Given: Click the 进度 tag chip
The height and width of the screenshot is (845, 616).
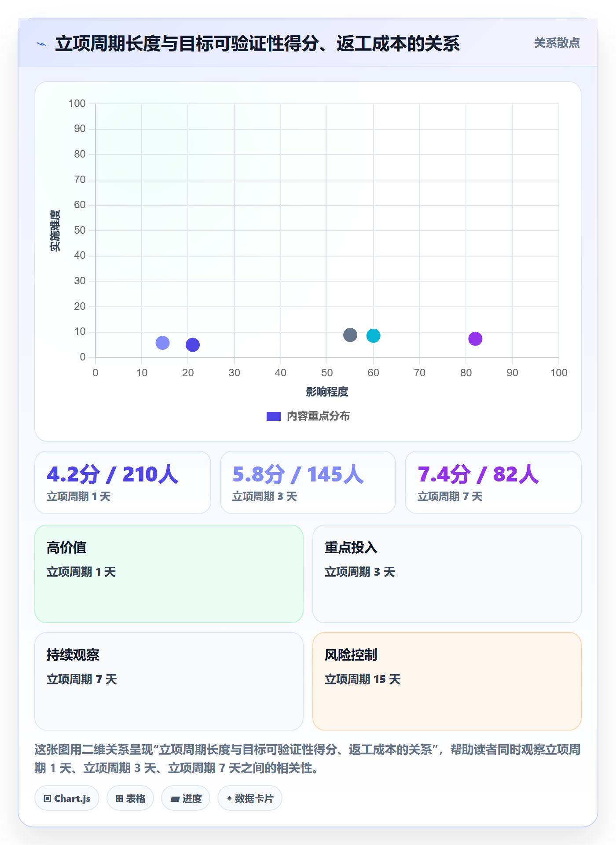Looking at the screenshot, I should 186,798.
